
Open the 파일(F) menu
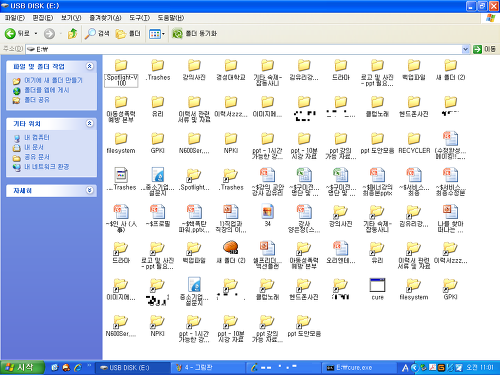(x=14, y=18)
